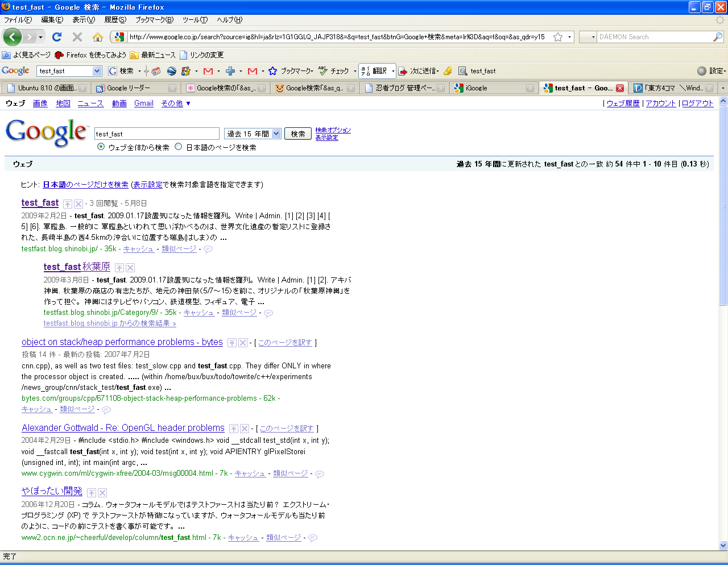This screenshot has width=728, height=565.
Task: Promote 'test_fast 秋葉原' result with up-arrow icon
Action: [119, 268]
